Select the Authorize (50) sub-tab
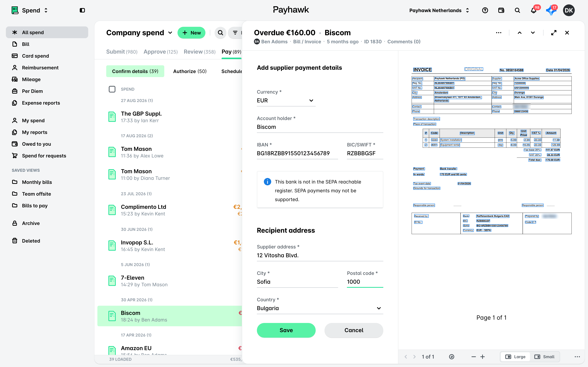The width and height of the screenshot is (588, 367). 190,71
